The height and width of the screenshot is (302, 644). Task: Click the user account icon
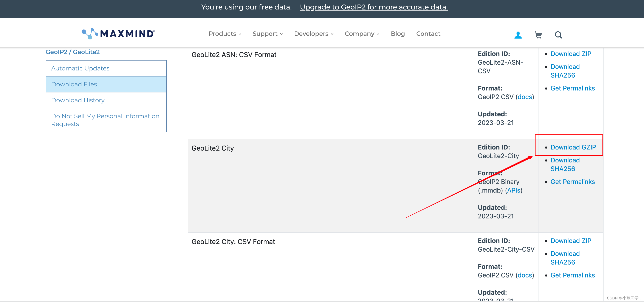(x=518, y=35)
